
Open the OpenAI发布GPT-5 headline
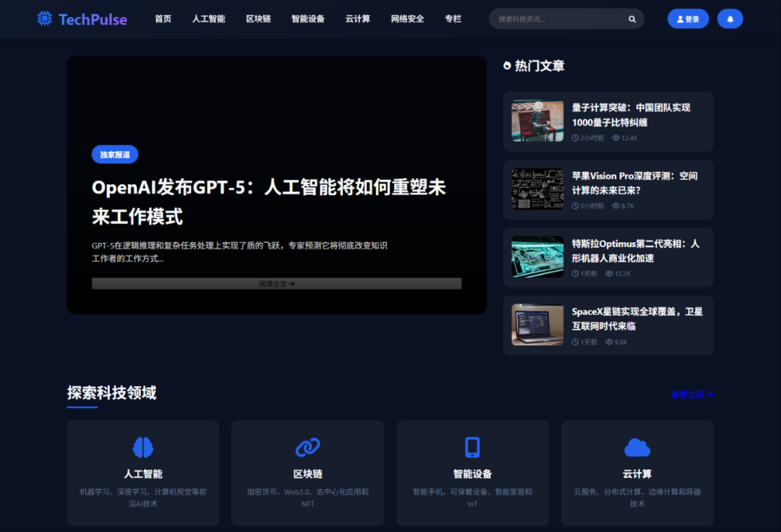pos(269,202)
